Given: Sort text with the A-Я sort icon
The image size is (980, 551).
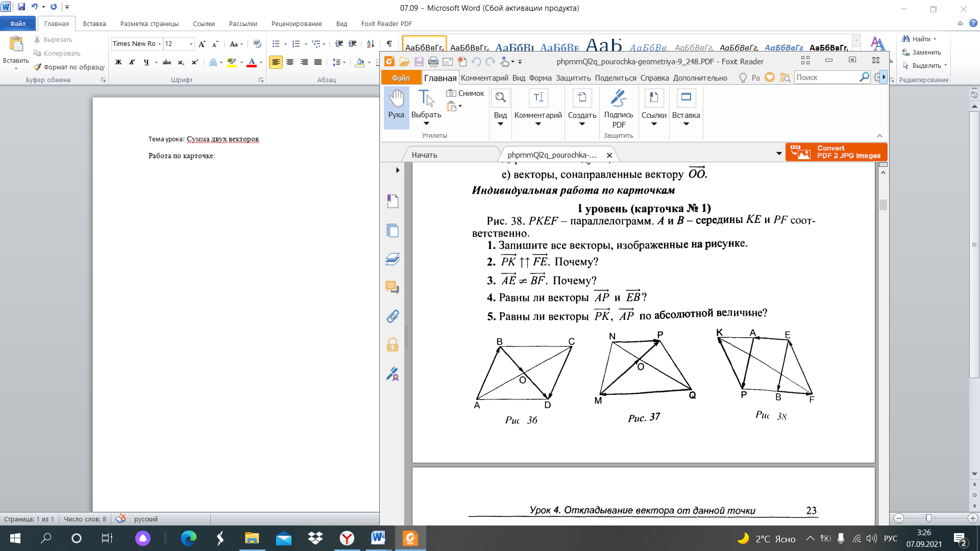Looking at the screenshot, I should [371, 44].
